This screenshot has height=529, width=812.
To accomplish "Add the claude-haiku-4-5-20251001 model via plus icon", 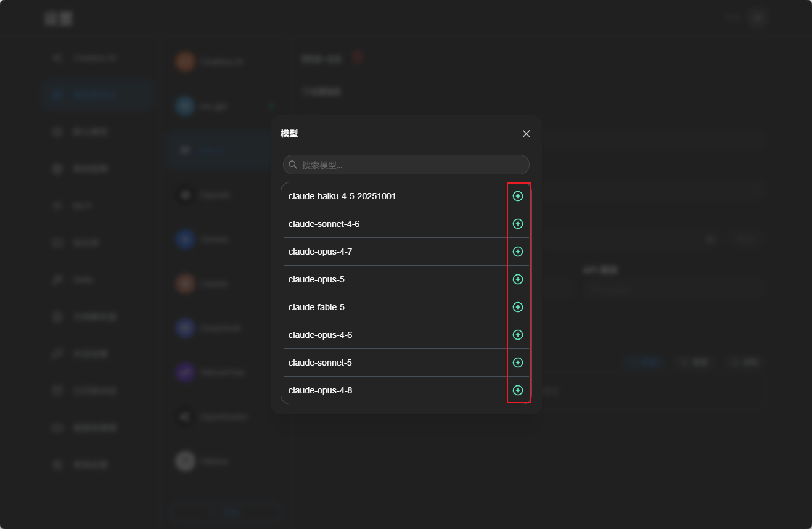I will (x=518, y=196).
